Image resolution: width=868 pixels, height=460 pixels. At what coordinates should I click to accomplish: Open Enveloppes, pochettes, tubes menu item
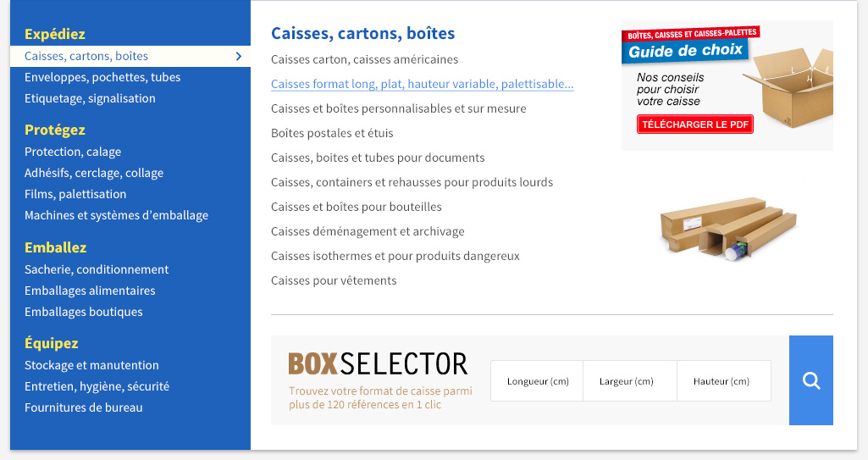[102, 77]
